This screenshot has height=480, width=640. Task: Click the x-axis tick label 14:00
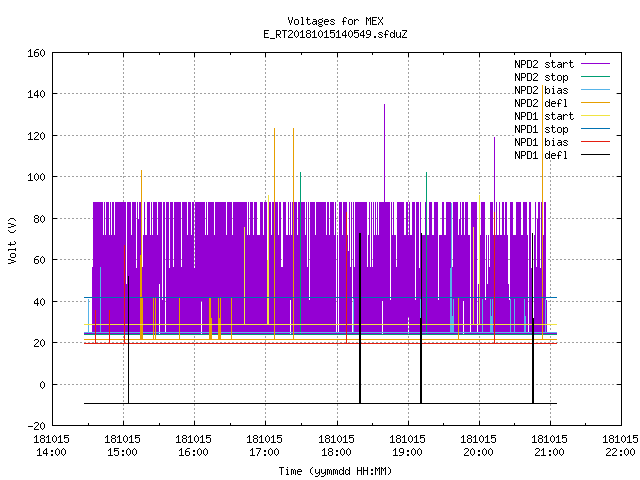tap(51, 452)
